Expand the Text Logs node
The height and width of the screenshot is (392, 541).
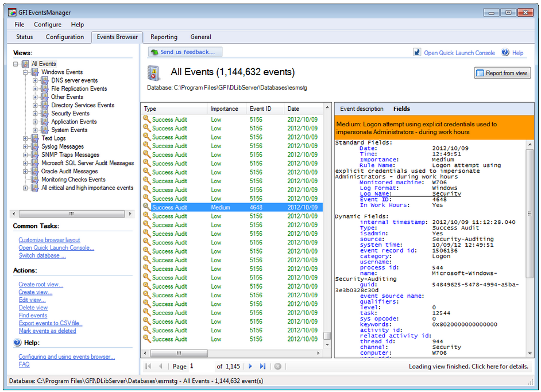tap(25, 138)
